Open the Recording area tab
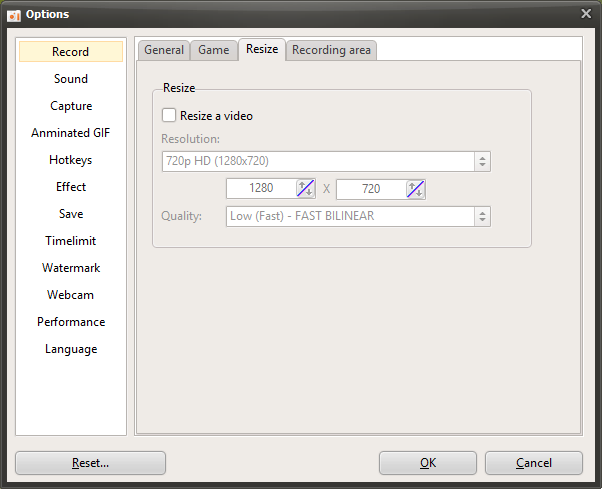The height and width of the screenshot is (489, 602). [331, 50]
